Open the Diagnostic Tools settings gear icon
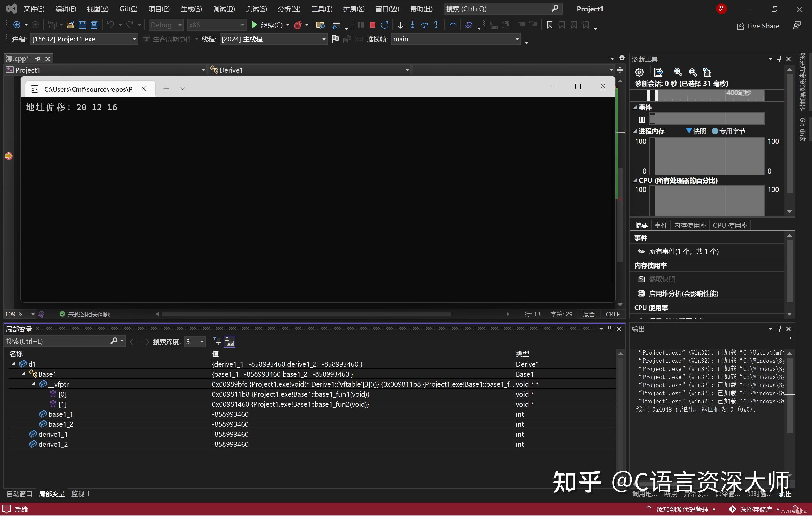The width and height of the screenshot is (812, 516). (639, 72)
